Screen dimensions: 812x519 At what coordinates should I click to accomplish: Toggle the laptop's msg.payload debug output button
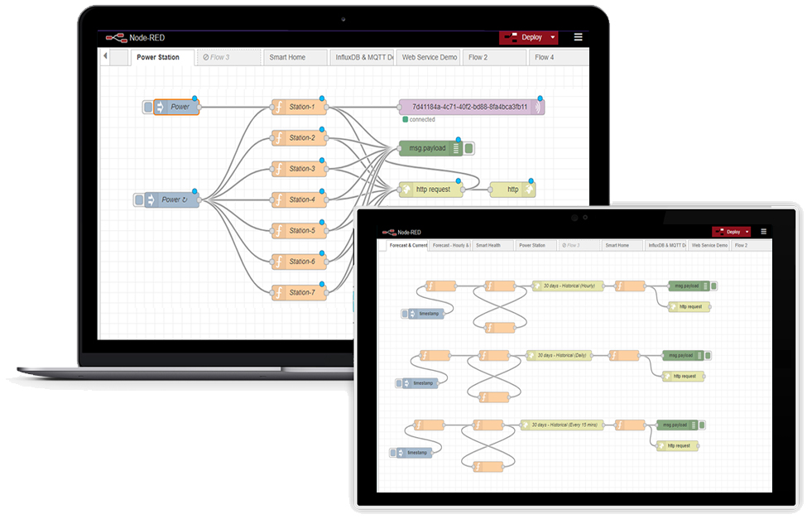pos(468,149)
